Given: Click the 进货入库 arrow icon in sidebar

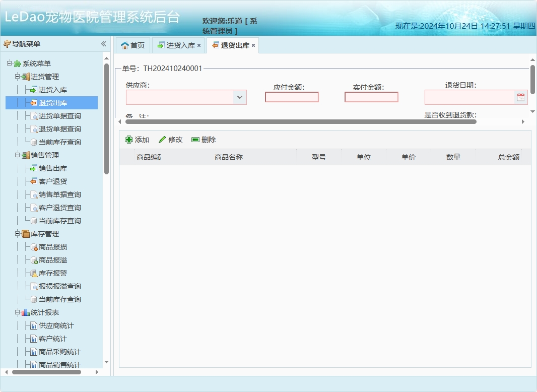Looking at the screenshot, I should point(33,90).
